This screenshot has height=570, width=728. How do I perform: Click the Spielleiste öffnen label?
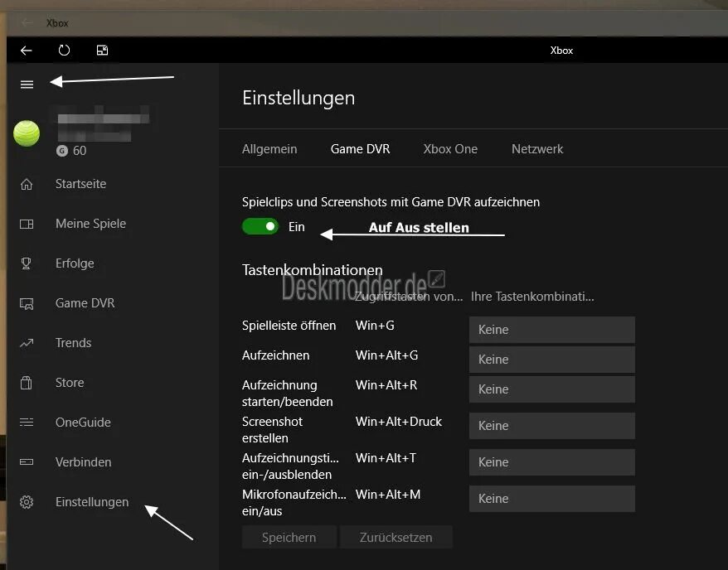[289, 326]
